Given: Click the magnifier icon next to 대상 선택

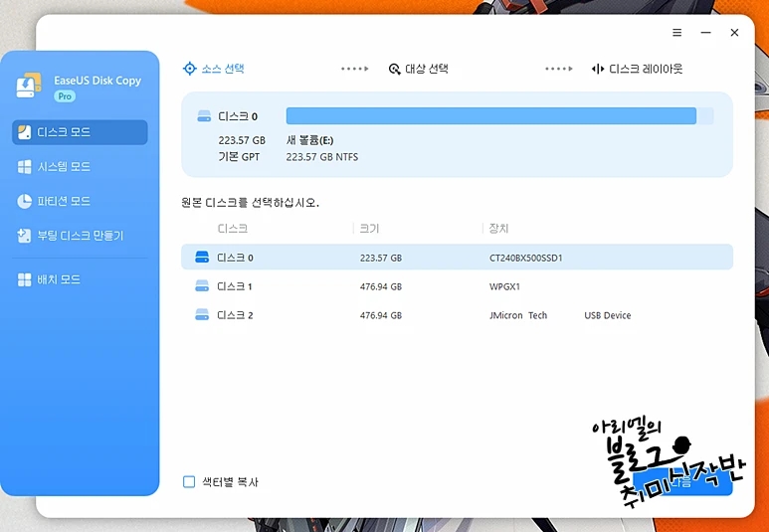Looking at the screenshot, I should (x=394, y=70).
